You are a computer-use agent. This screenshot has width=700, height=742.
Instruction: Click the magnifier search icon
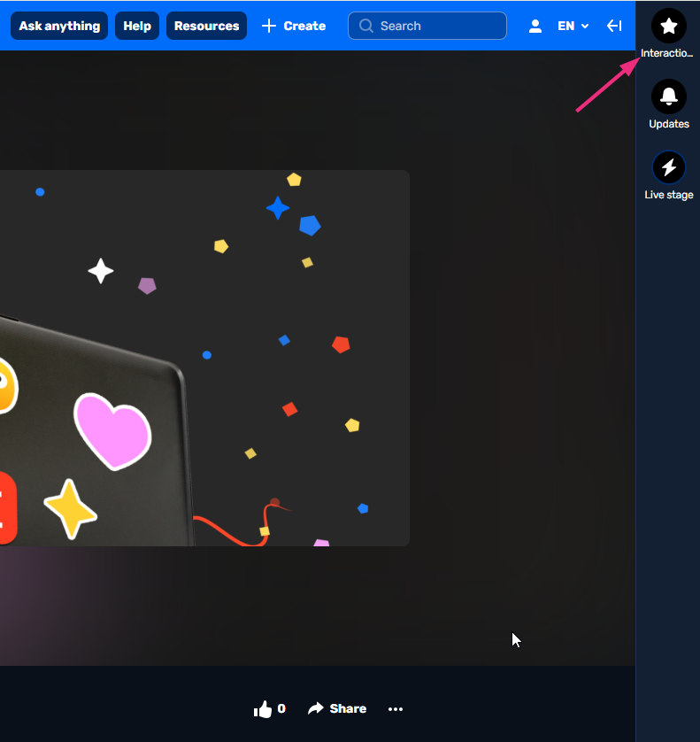point(365,26)
